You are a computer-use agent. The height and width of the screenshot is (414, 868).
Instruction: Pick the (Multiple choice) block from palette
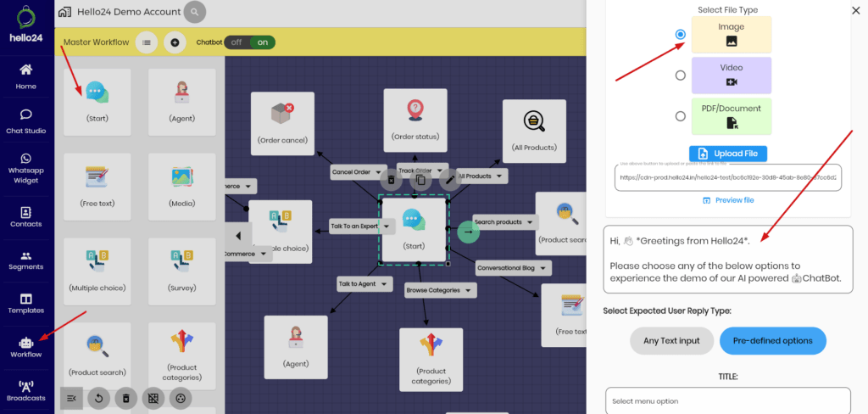point(97,271)
